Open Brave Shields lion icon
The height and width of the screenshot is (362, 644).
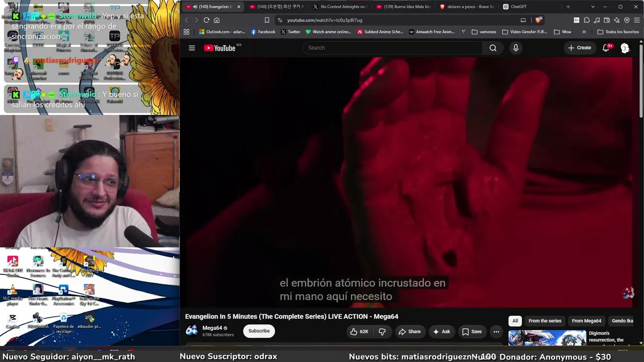[538, 20]
